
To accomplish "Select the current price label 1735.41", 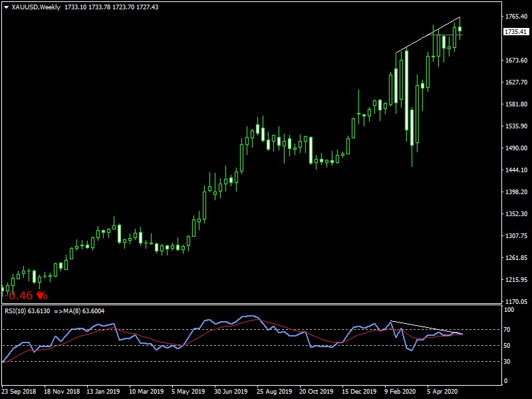I will (516, 31).
